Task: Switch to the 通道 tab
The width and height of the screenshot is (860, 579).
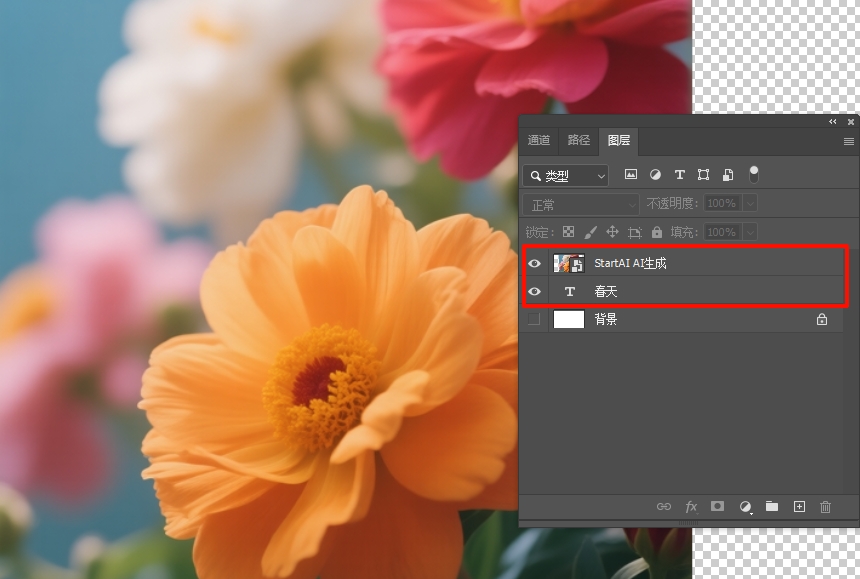Action: 539,141
